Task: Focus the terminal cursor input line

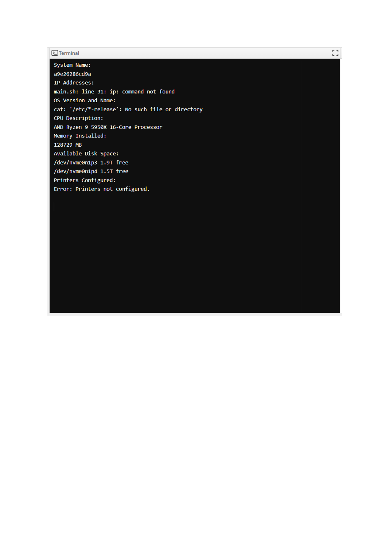Action: pos(54,207)
